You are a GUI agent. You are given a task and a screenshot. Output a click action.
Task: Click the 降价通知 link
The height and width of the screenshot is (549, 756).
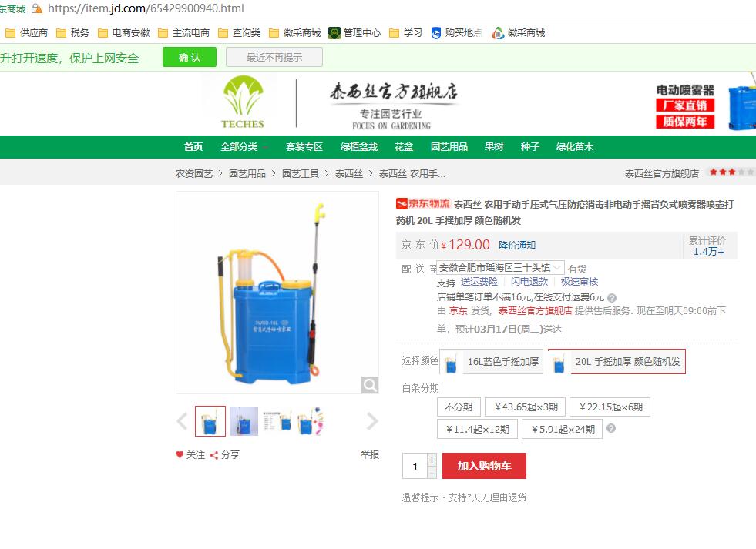[x=517, y=245]
